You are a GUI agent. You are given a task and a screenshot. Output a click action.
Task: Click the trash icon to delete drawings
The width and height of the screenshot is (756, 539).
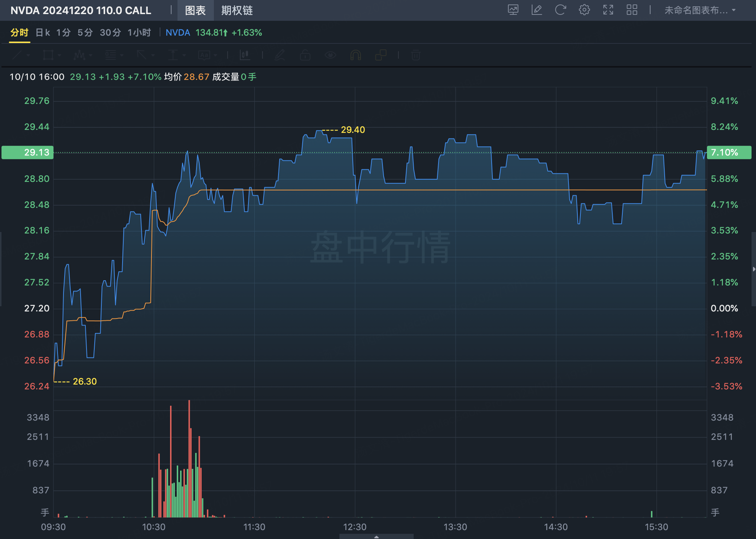[416, 55]
